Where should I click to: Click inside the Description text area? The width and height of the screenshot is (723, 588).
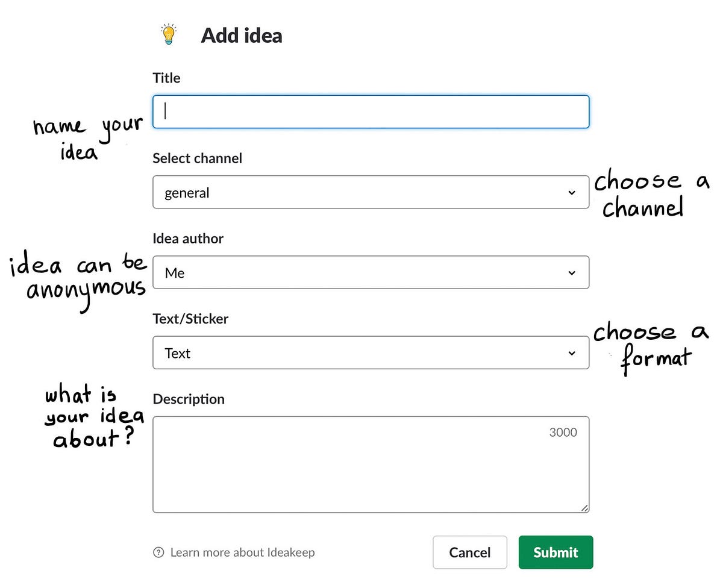tap(361, 470)
